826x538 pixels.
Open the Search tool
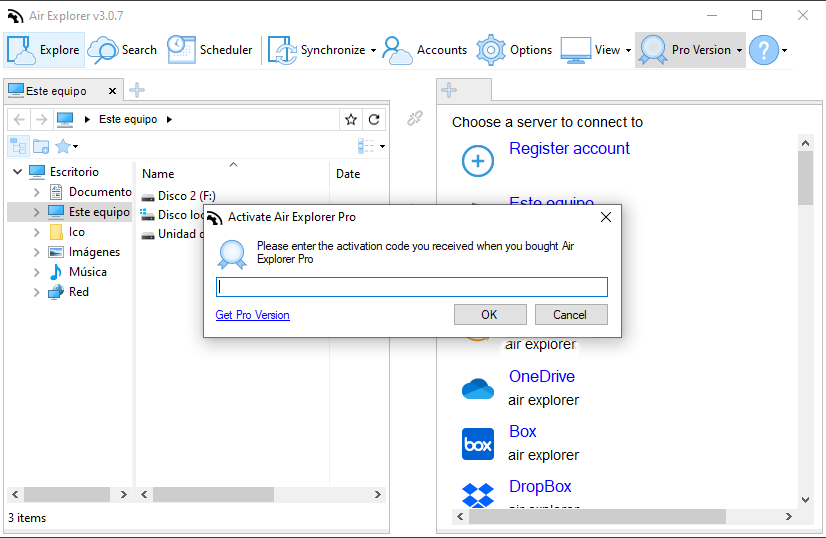(122, 50)
